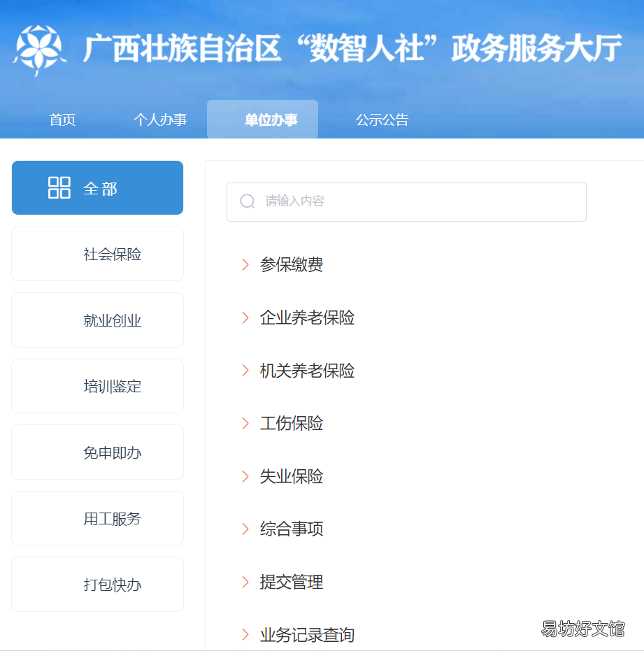Go to the 首页 tab
This screenshot has height=651, width=644.
coord(62,120)
